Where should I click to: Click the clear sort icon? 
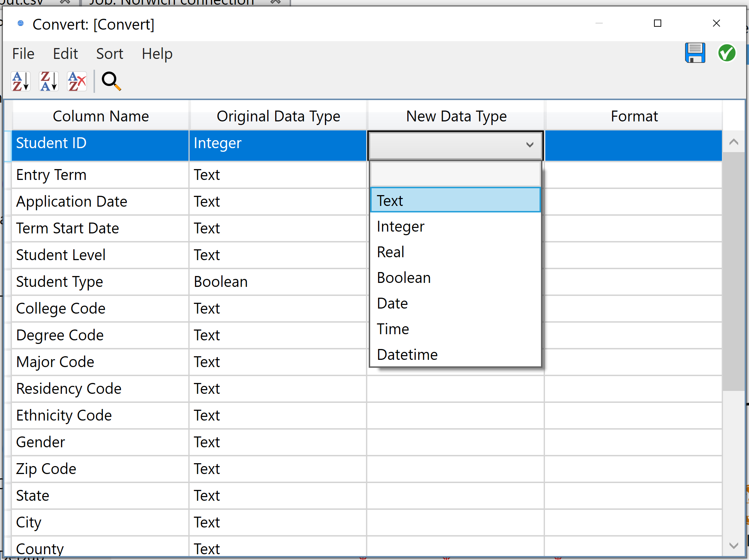point(77,81)
